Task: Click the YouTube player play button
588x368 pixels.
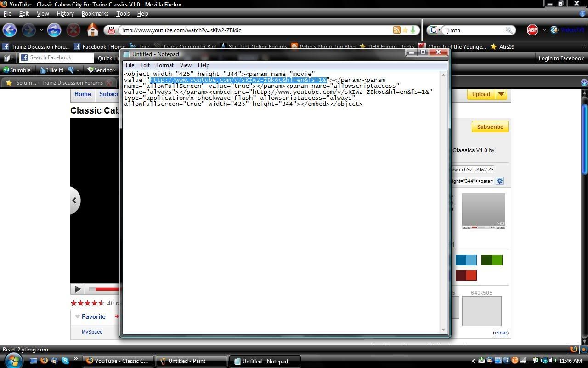Action: [x=77, y=289]
